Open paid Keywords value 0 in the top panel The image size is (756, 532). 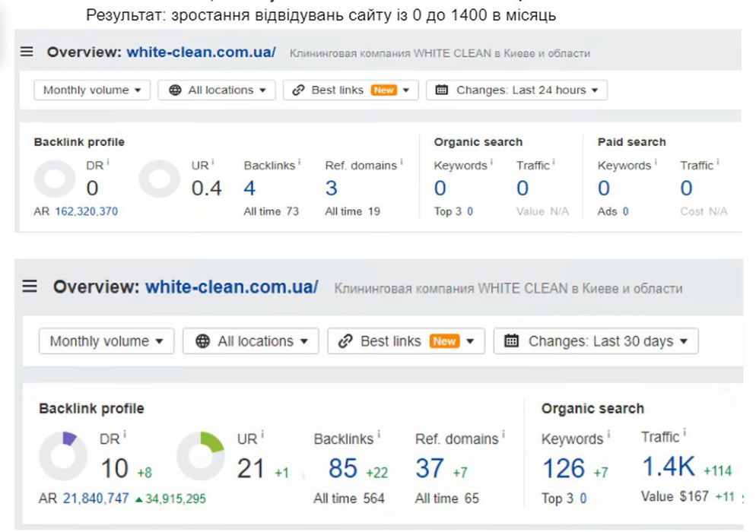[x=604, y=188]
